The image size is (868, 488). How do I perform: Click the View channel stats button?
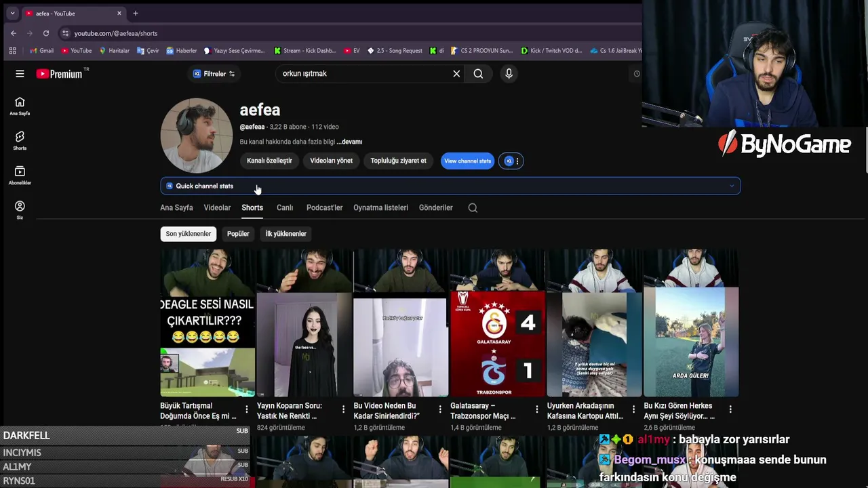[467, 161]
